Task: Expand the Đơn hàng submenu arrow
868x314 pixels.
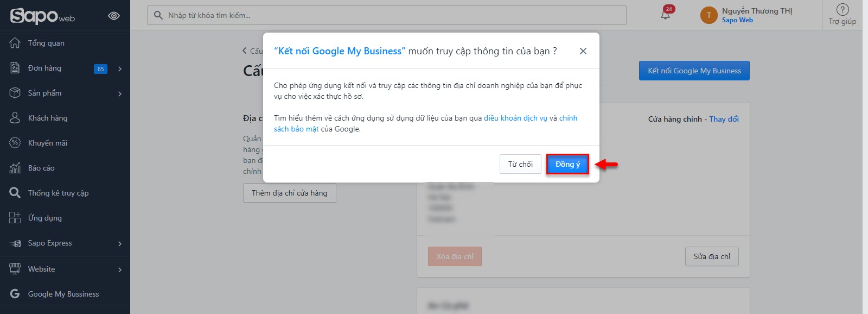Action: click(x=120, y=69)
